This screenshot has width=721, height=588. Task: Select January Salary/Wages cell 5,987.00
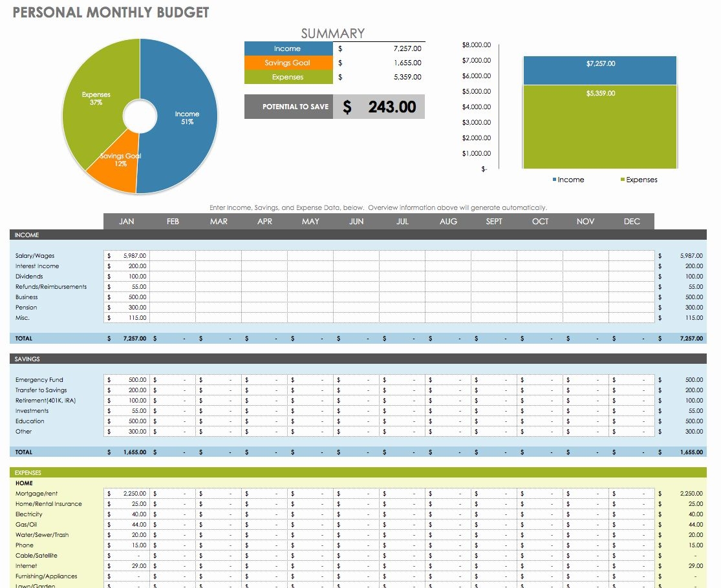[127, 256]
